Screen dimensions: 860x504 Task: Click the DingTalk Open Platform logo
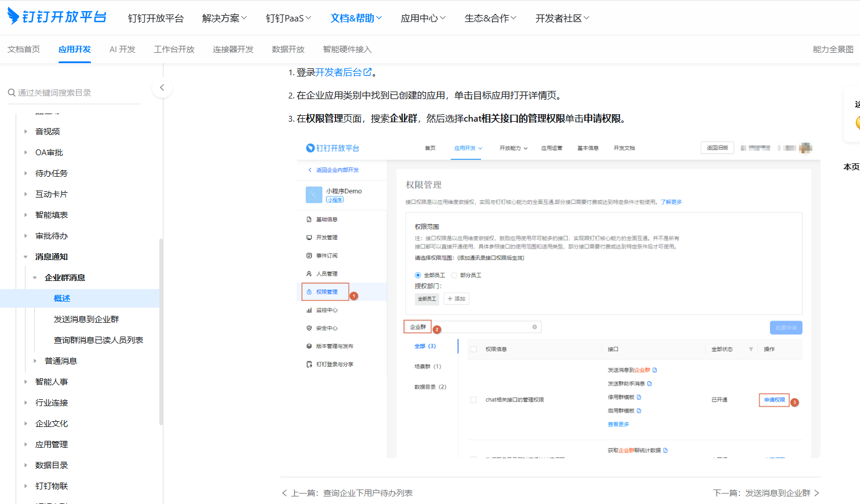(57, 16)
